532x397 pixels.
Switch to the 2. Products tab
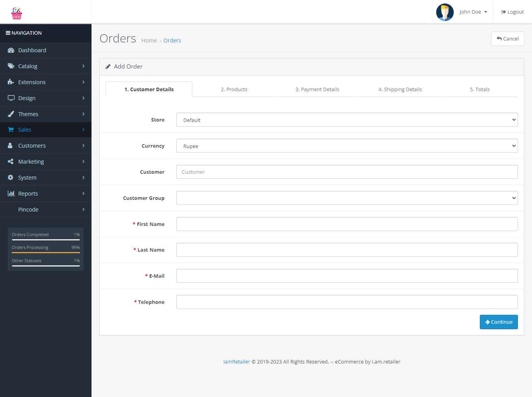coord(234,89)
